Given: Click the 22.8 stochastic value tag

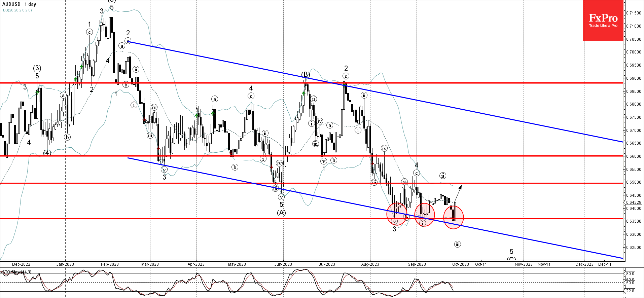Looking at the screenshot, I should click(630, 291).
